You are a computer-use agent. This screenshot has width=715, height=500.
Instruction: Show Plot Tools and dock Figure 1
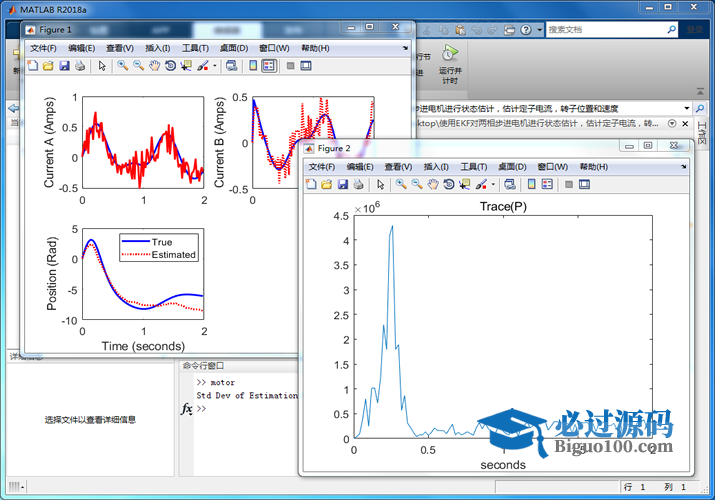pyautogui.click(x=306, y=66)
